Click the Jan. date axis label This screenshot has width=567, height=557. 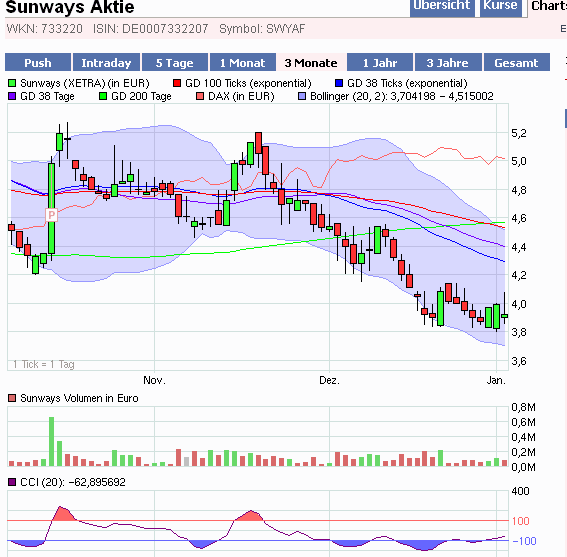[x=496, y=380]
